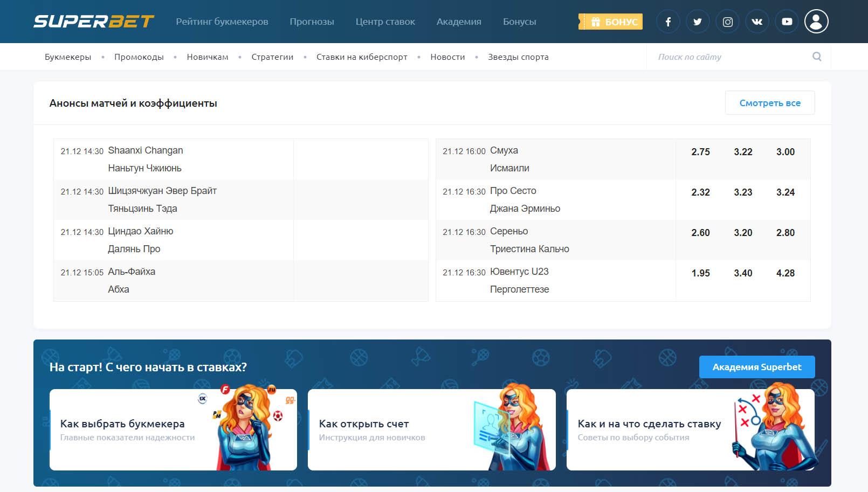Click odds 3.40 in Ювентус U23 row
This screenshot has height=492, width=868.
point(743,273)
